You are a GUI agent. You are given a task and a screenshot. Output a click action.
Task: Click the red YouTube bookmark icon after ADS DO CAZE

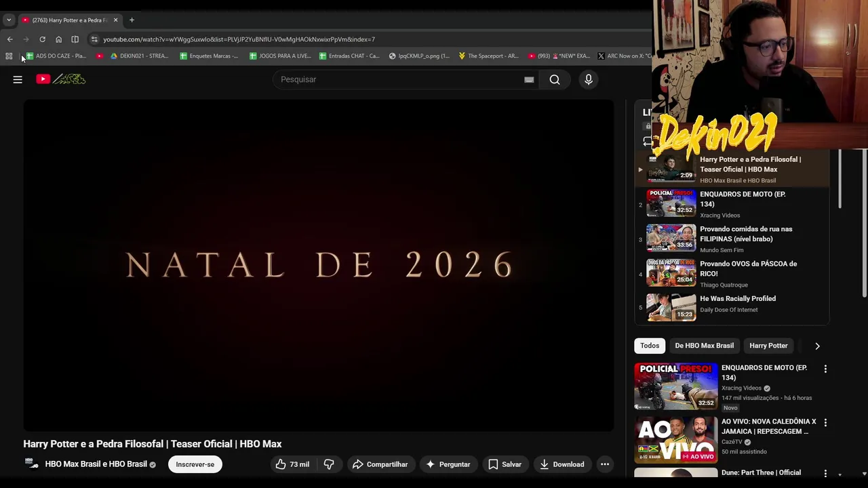pyautogui.click(x=100, y=56)
